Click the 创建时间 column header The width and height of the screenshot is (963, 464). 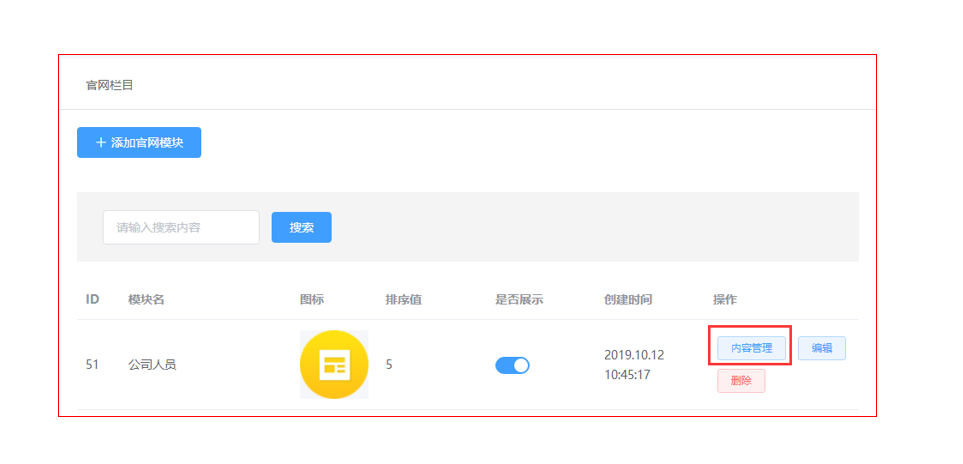(628, 300)
